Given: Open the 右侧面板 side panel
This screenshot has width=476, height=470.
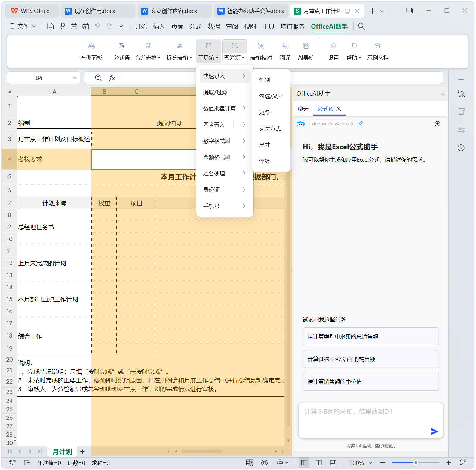Looking at the screenshot, I should (x=91, y=52).
